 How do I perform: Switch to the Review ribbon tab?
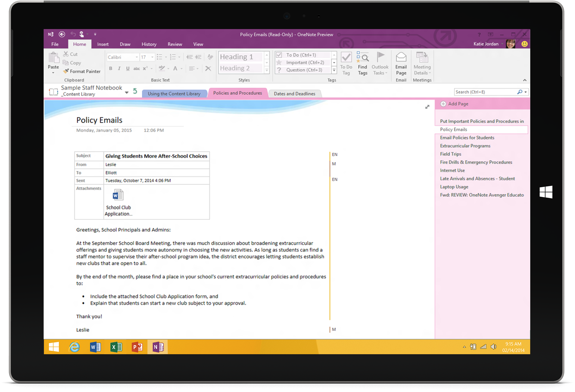(x=175, y=44)
